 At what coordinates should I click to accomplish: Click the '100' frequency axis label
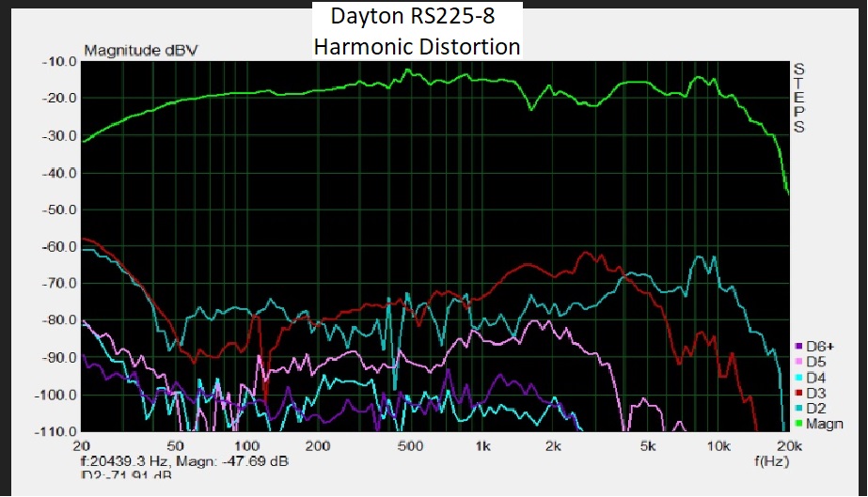point(246,446)
